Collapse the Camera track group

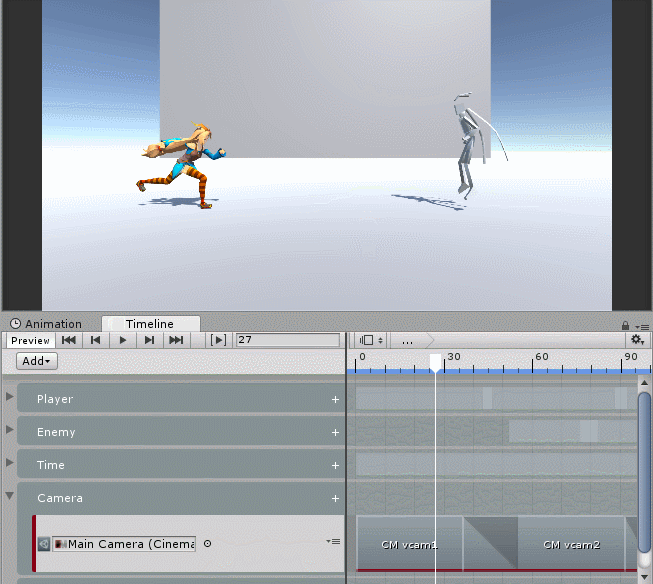tap(10, 496)
